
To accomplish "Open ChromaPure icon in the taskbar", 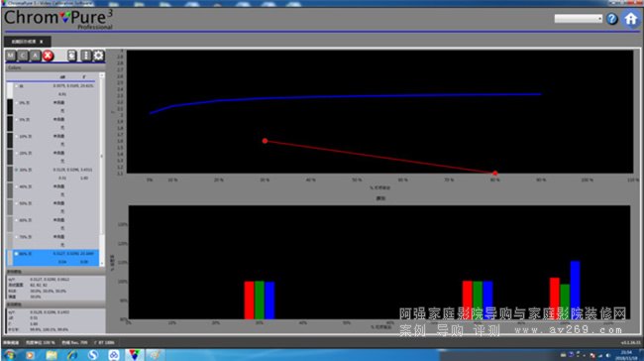I will [134, 354].
